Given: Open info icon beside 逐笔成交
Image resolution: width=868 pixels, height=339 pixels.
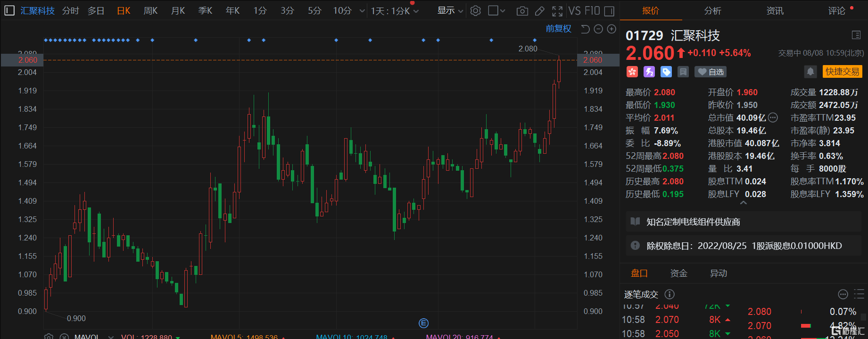Looking at the screenshot, I should pyautogui.click(x=670, y=294).
